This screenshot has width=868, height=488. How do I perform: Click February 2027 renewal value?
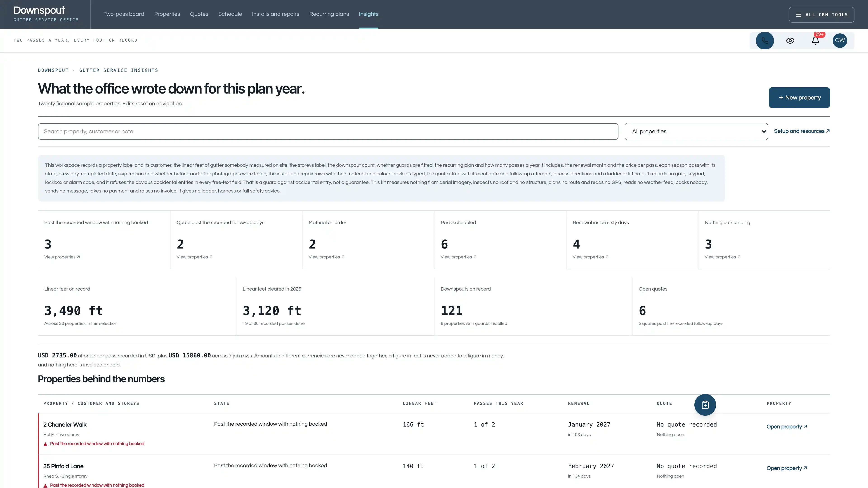pyautogui.click(x=591, y=466)
